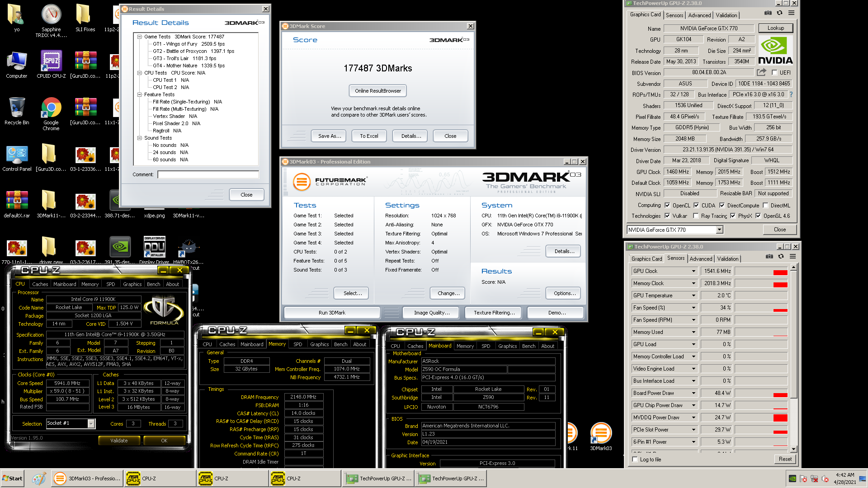Open the GPU Temperature sensor dropdown
Image resolution: width=868 pixels, height=488 pixels.
pyautogui.click(x=693, y=296)
